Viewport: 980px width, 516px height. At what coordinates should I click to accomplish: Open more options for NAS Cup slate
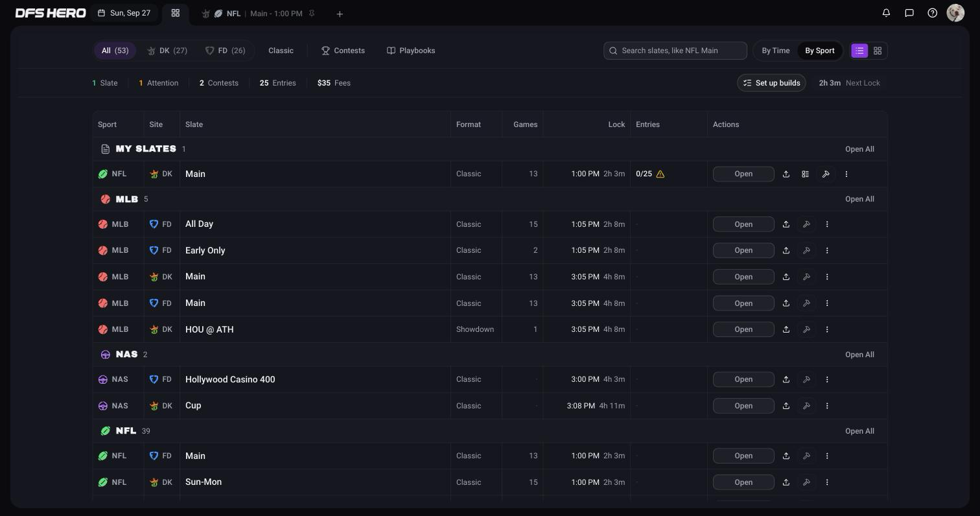click(x=827, y=406)
